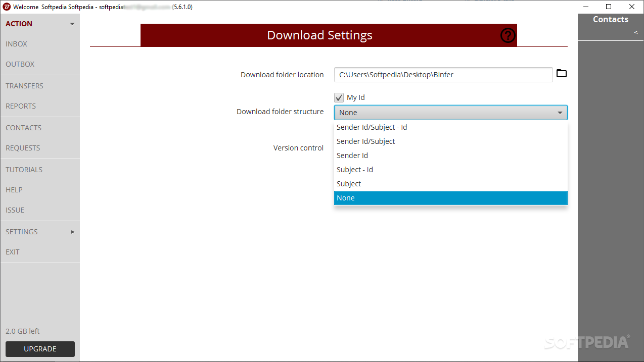Select 'Subject - Id' from list

450,170
